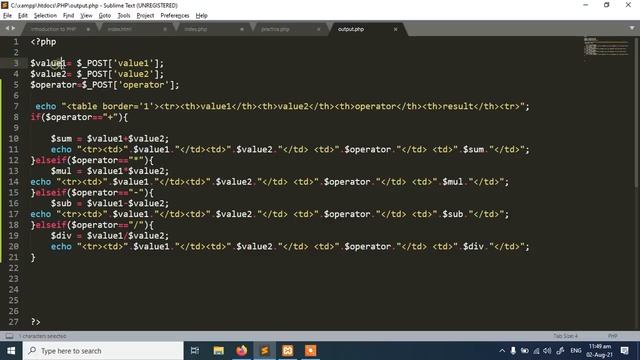Click the battery tray icon
This screenshot has height=360, width=640.
point(524,351)
